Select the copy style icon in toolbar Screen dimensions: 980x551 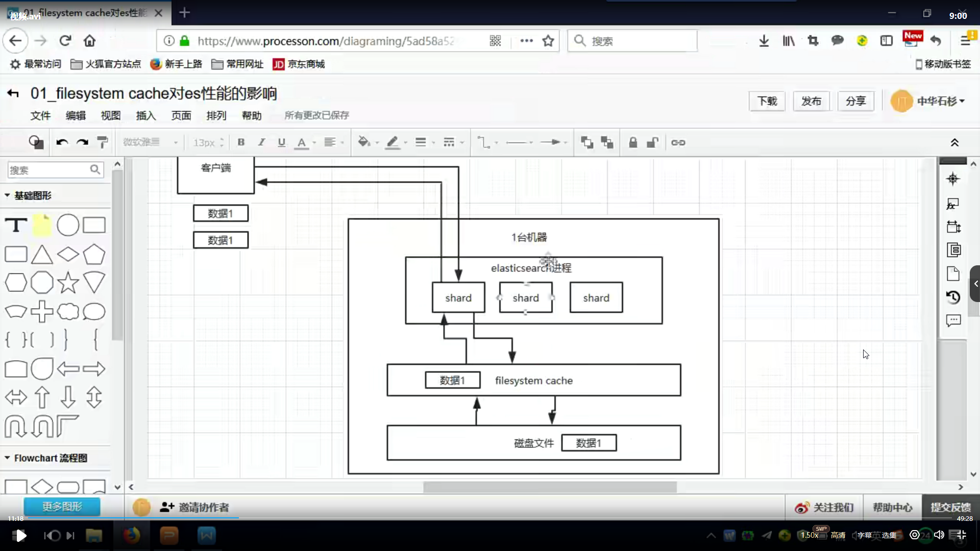[x=104, y=142]
